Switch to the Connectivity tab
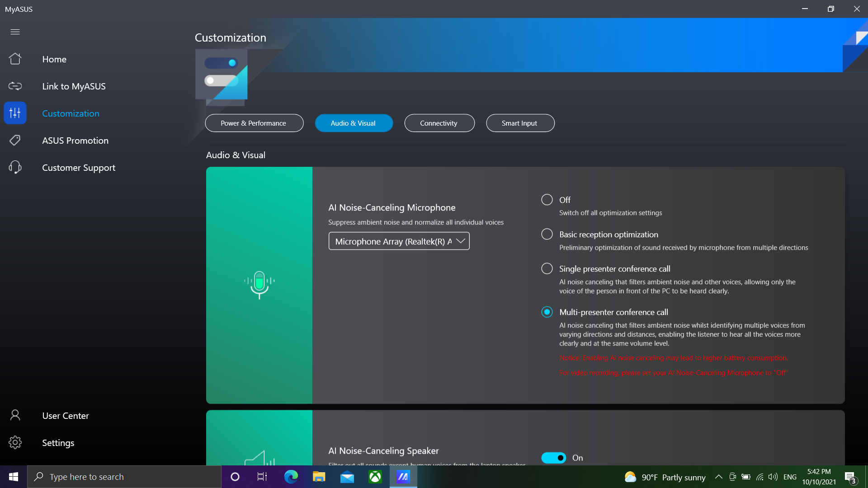This screenshot has width=868, height=488. point(439,123)
